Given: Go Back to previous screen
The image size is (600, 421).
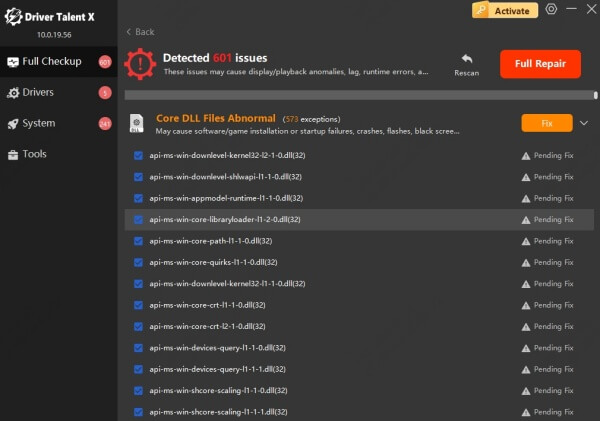Looking at the screenshot, I should 140,32.
